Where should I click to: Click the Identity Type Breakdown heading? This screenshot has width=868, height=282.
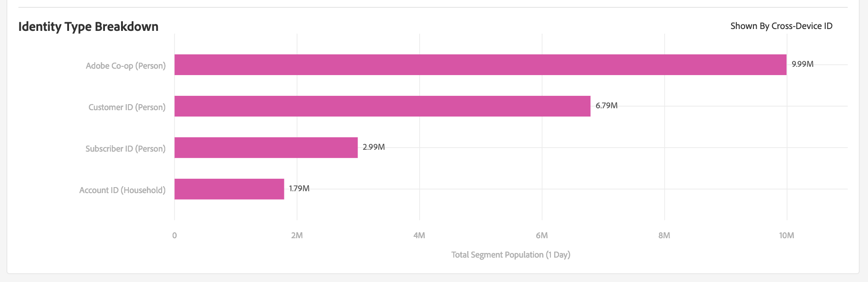click(x=88, y=27)
